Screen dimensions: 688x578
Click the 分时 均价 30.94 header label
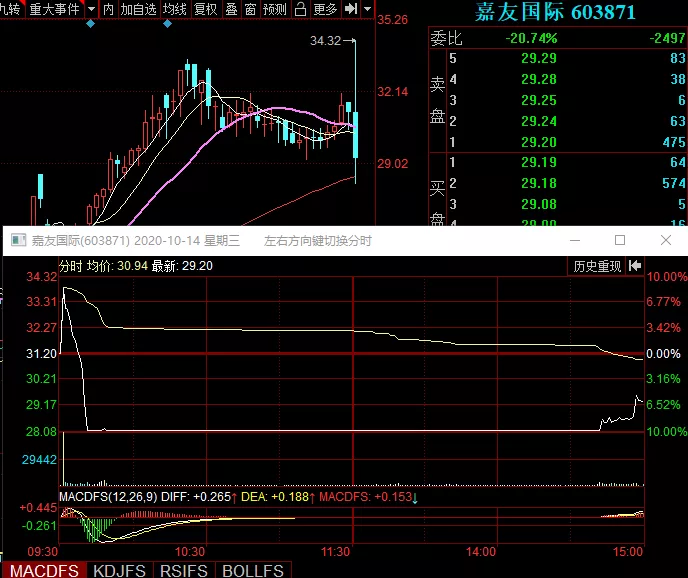[x=104, y=266]
